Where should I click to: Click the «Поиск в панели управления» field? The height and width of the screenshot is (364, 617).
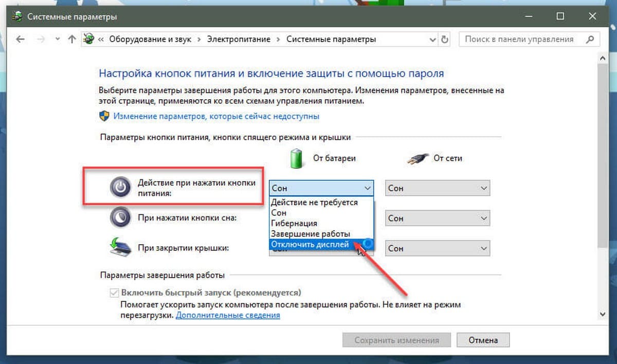pos(530,39)
